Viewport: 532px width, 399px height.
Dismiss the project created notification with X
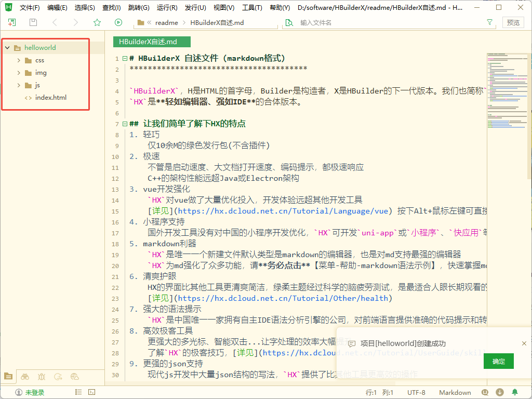coord(524,343)
